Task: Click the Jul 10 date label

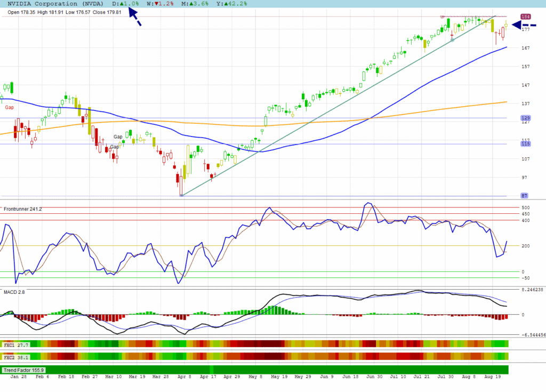Action: pos(398,377)
